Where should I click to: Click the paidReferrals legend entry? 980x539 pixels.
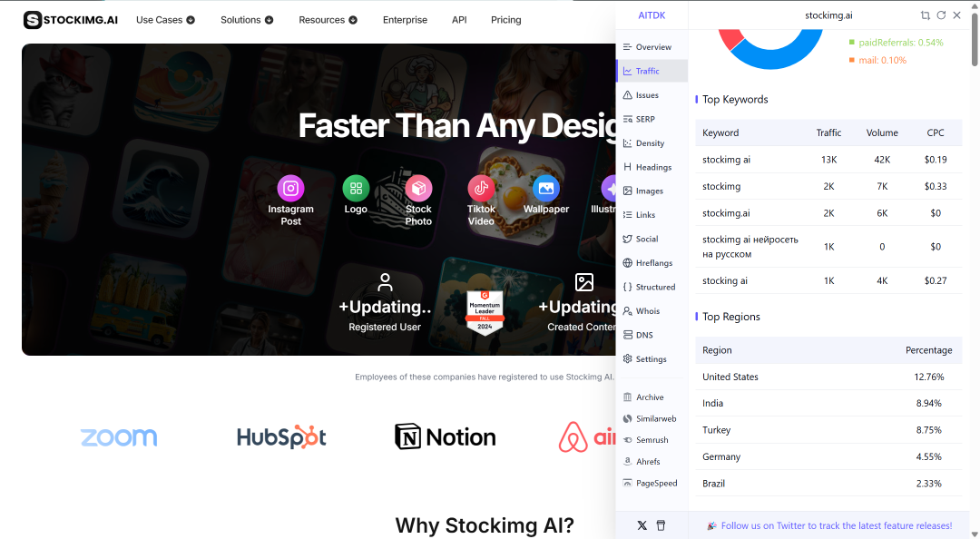click(896, 43)
